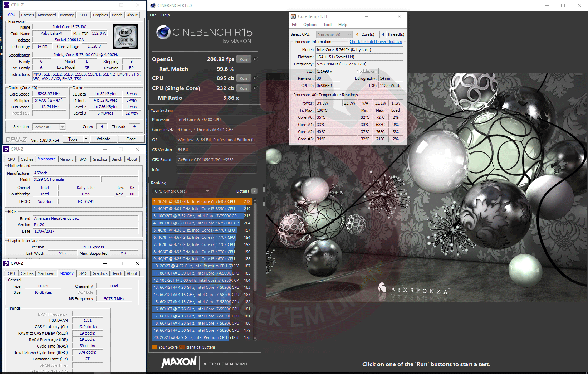Open the Options menu in Core Temp
The image size is (588, 374).
coord(310,25)
